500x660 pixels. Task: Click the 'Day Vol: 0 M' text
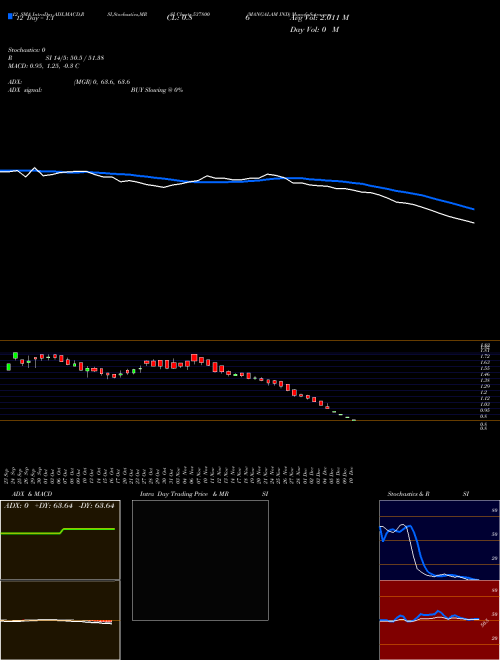314,30
